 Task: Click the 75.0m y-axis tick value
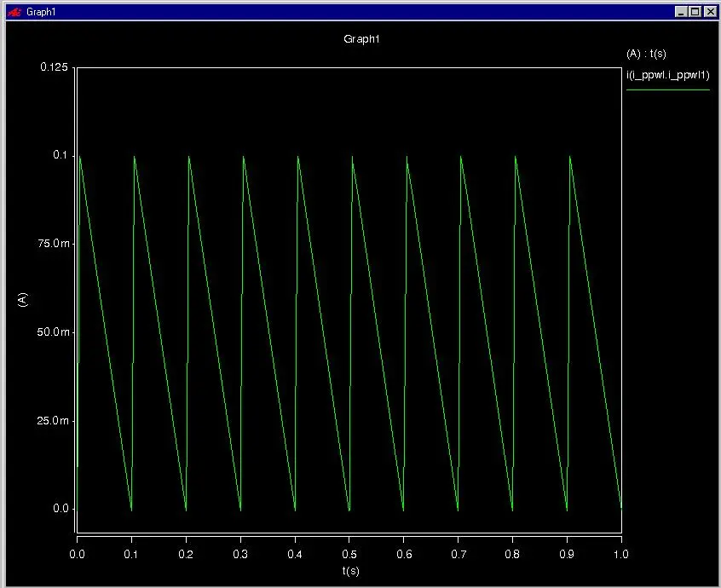point(54,243)
